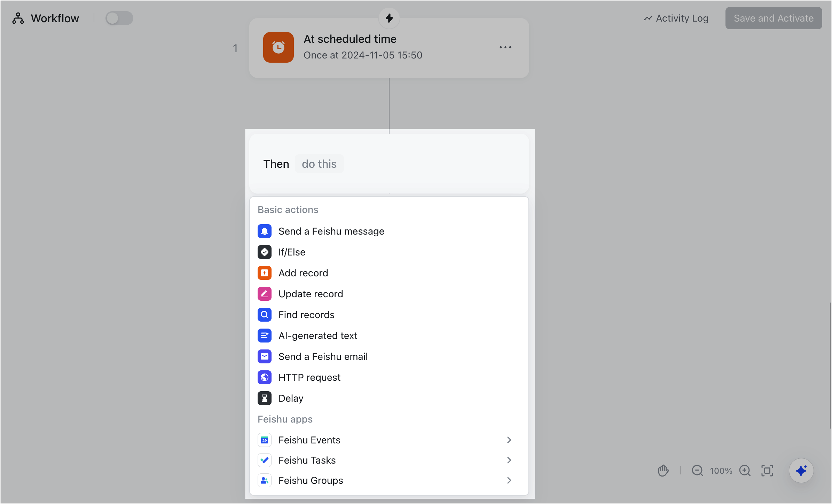Viewport: 832px width, 504px height.
Task: Click the Save and Activate button
Action: click(773, 18)
